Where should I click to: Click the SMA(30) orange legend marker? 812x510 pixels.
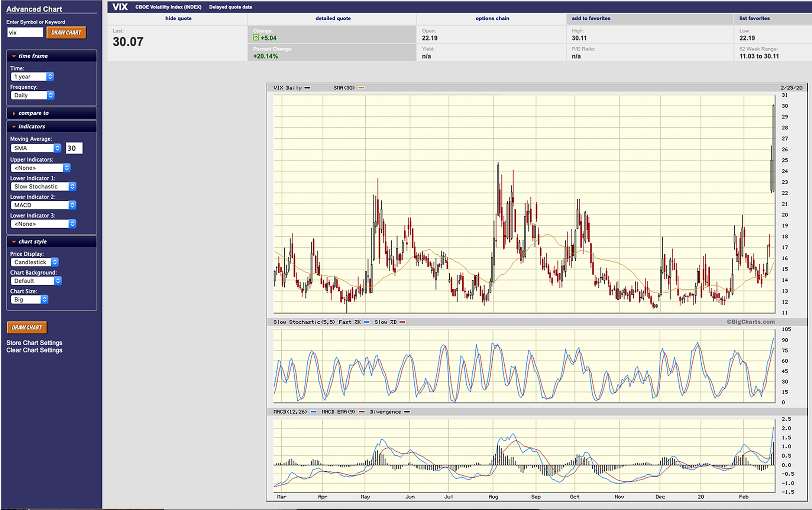click(361, 88)
